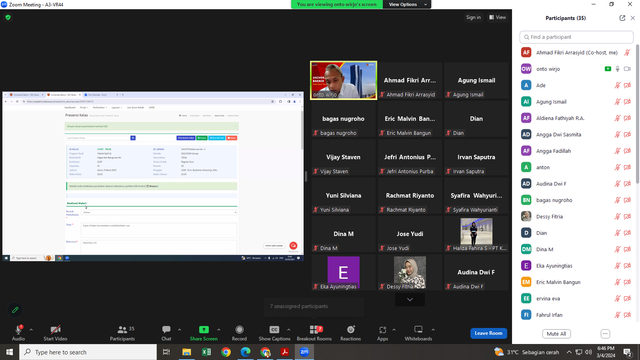
Task: Toggle mute icon for Ade in participant list
Action: [x=618, y=85]
